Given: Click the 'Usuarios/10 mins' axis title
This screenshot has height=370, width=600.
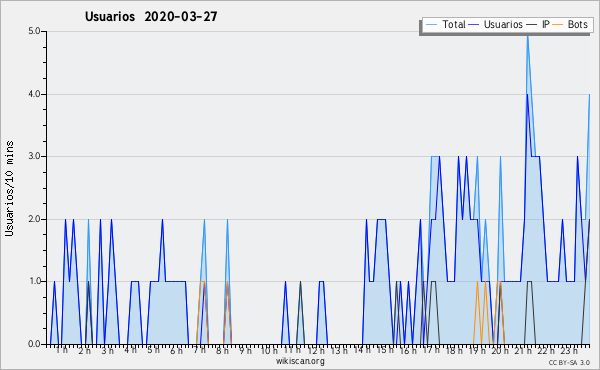Looking at the screenshot, I should coord(9,188).
